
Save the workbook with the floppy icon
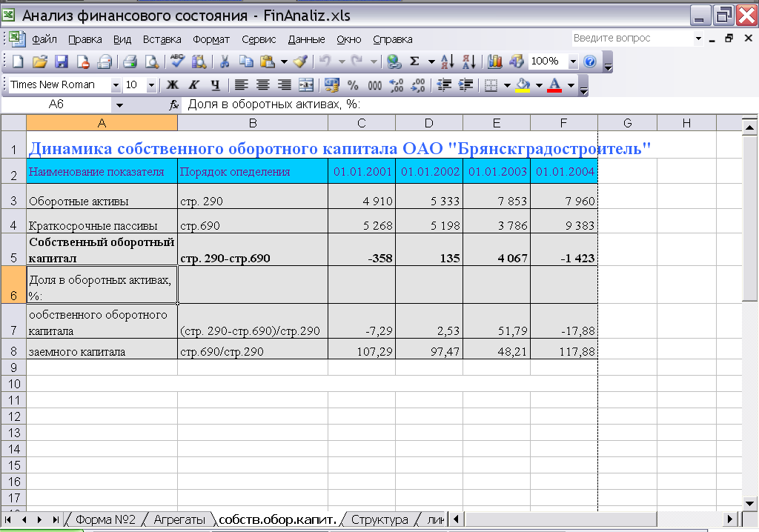pos(62,61)
